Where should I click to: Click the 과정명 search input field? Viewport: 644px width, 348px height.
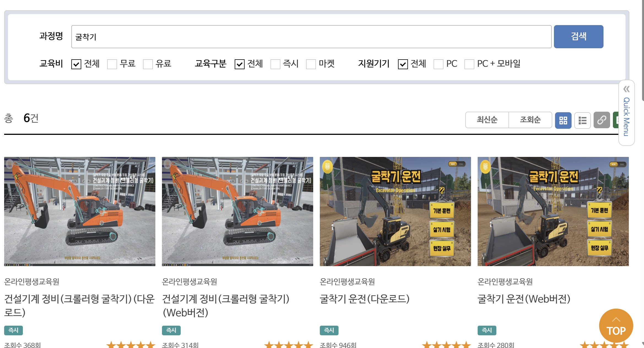311,37
